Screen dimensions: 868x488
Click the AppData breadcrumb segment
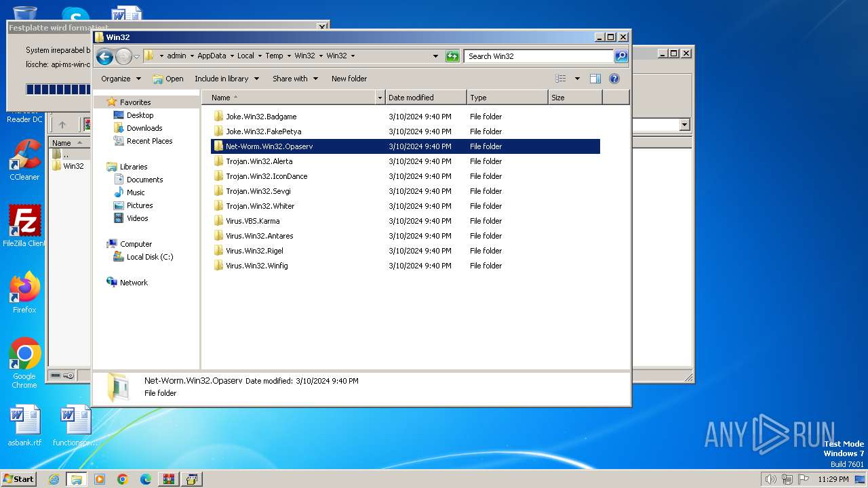coord(212,56)
